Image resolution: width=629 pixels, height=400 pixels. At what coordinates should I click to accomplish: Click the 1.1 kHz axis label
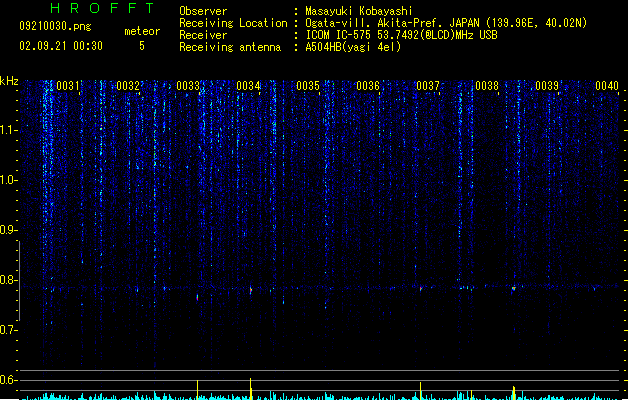click(8, 130)
